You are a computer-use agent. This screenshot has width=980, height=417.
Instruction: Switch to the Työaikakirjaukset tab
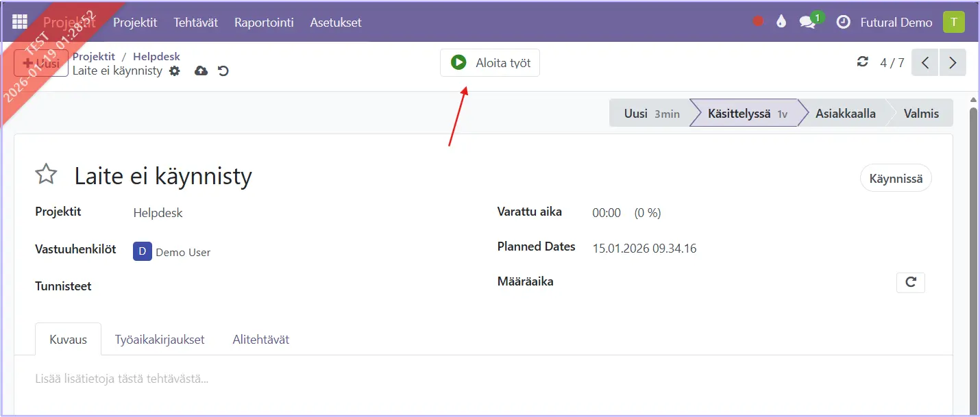click(160, 340)
